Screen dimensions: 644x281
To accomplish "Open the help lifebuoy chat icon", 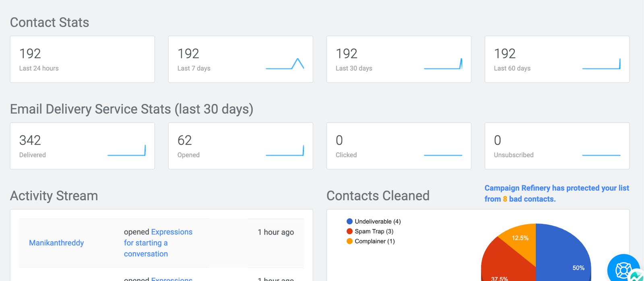I will coord(623,268).
